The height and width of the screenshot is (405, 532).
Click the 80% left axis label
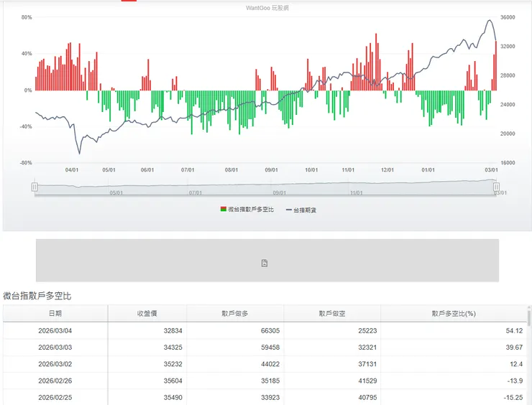tap(27, 17)
